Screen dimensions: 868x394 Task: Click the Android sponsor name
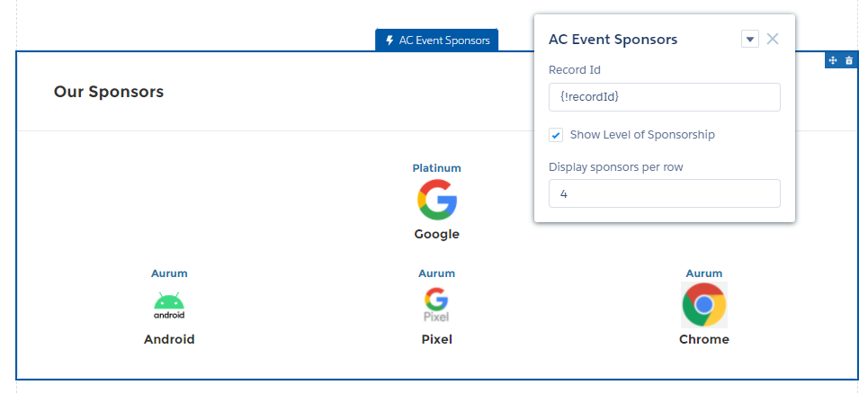(x=169, y=339)
